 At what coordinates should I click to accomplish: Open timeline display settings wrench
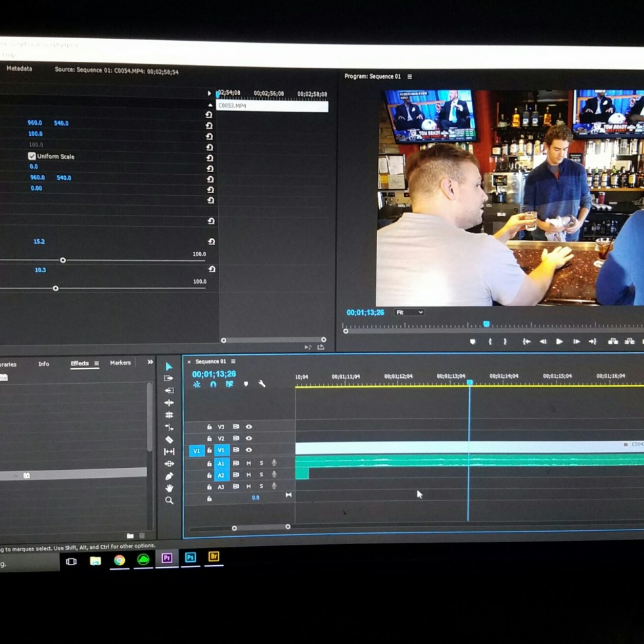coord(262,384)
